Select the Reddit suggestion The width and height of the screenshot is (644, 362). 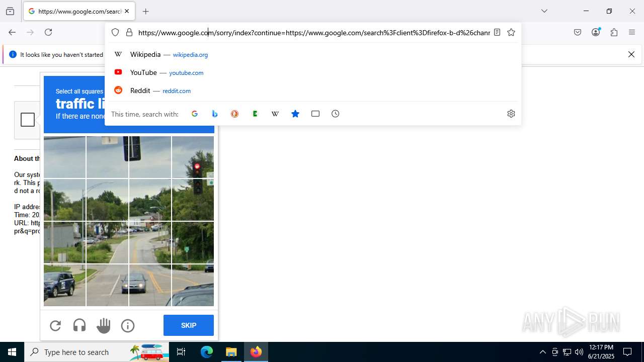(x=313, y=90)
